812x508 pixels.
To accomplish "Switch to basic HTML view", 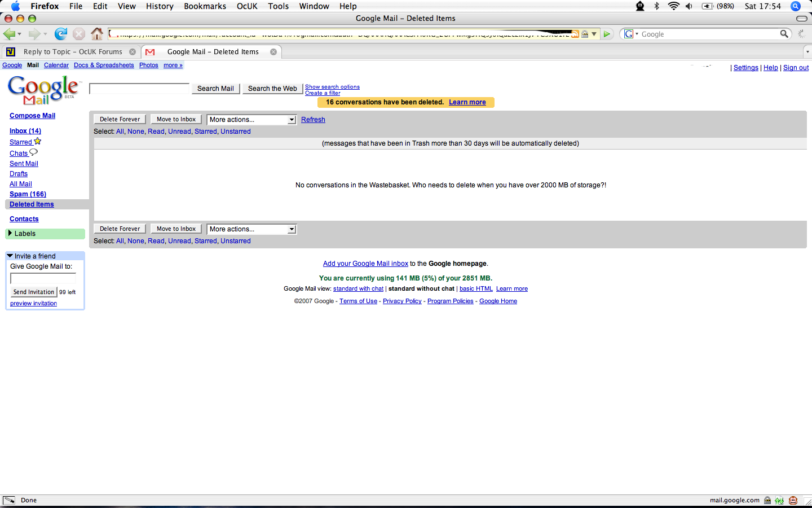I will click(476, 288).
